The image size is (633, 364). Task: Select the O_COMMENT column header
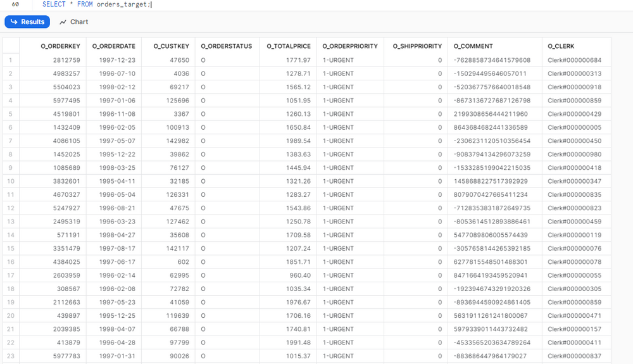[x=473, y=46]
